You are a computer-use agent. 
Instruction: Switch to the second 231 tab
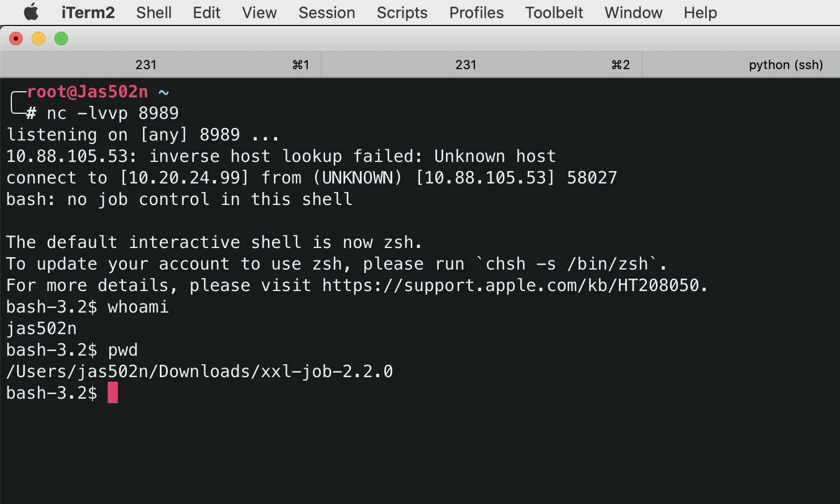tap(482, 65)
